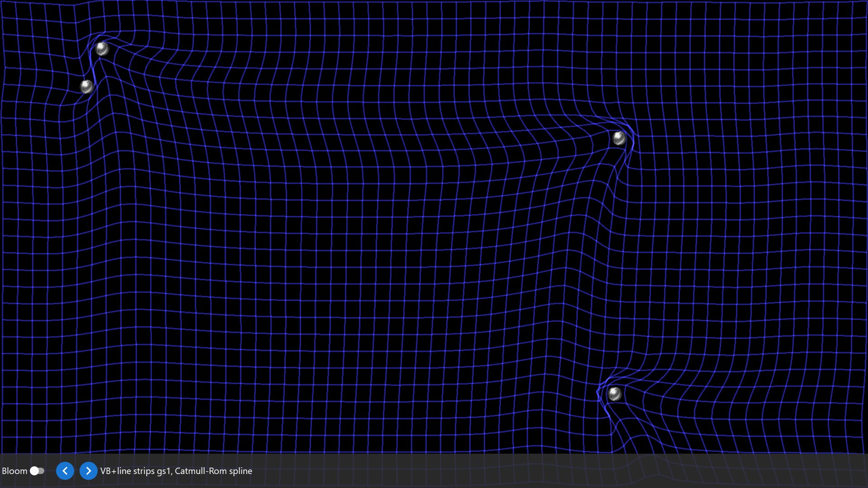868x488 pixels.
Task: Click the metallic ball at right-center of grid
Action: (619, 138)
